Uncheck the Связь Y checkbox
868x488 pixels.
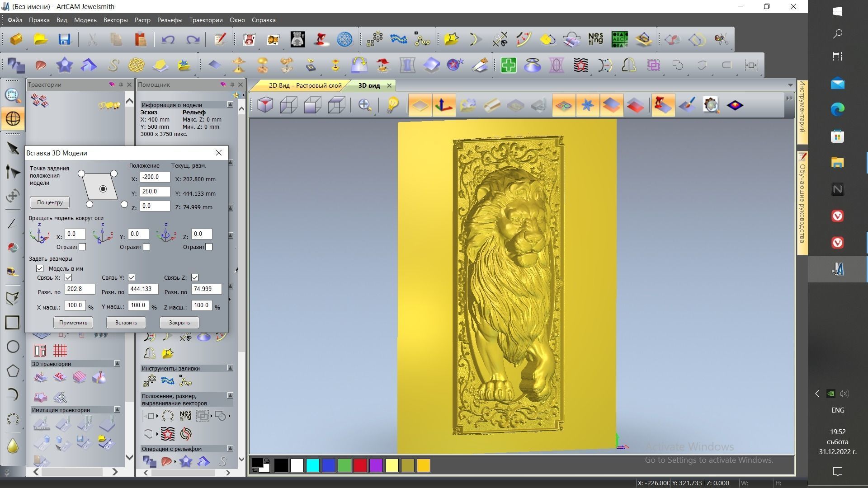point(132,277)
